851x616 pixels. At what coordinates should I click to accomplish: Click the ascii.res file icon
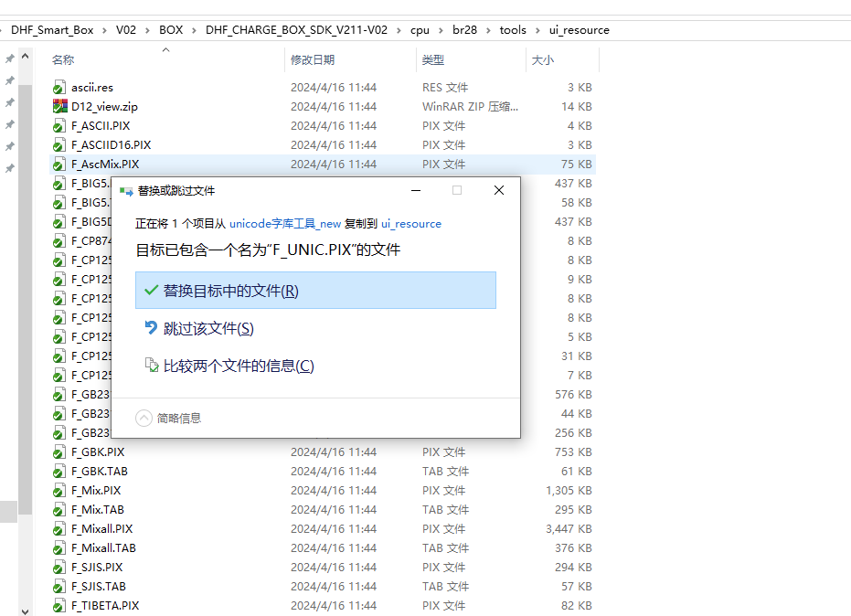(59, 88)
